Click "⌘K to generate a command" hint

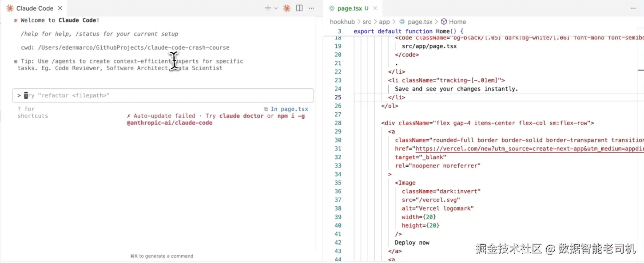pos(162,256)
